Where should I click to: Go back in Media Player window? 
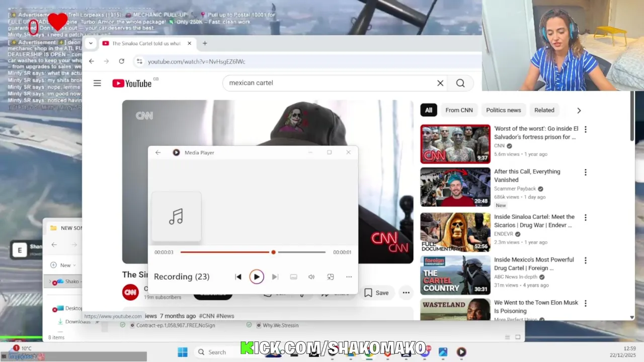pos(158,152)
